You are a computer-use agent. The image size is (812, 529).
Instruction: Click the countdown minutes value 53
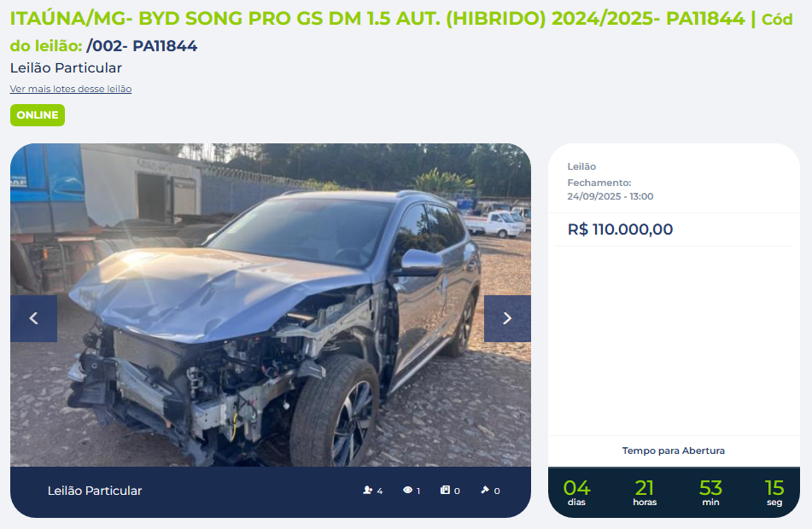click(x=710, y=487)
